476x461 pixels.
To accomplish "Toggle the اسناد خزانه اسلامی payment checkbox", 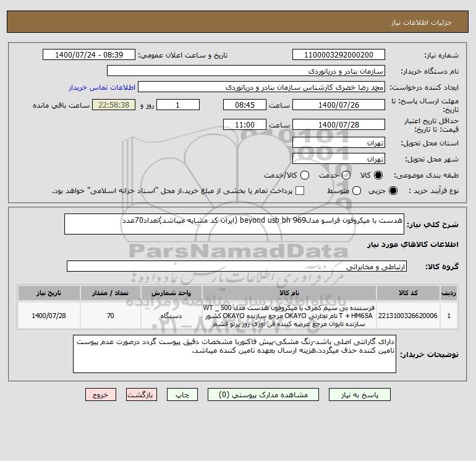I will 300,191.
